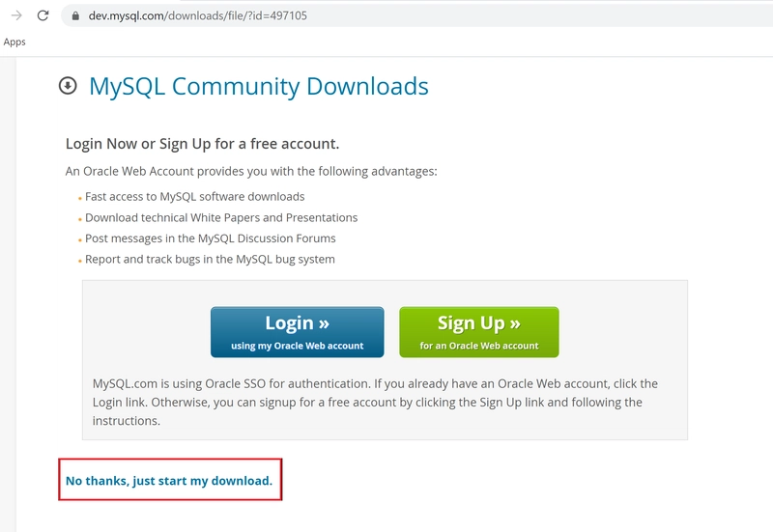Click Login using my Oracle Web account
Viewport: 773px width, 532px height.
click(x=298, y=332)
